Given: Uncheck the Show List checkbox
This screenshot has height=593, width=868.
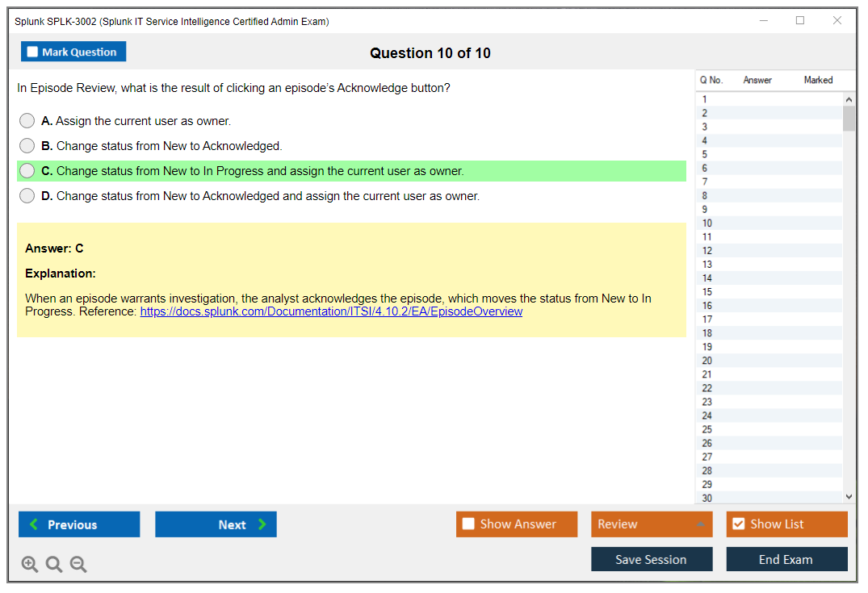Looking at the screenshot, I should pos(738,524).
